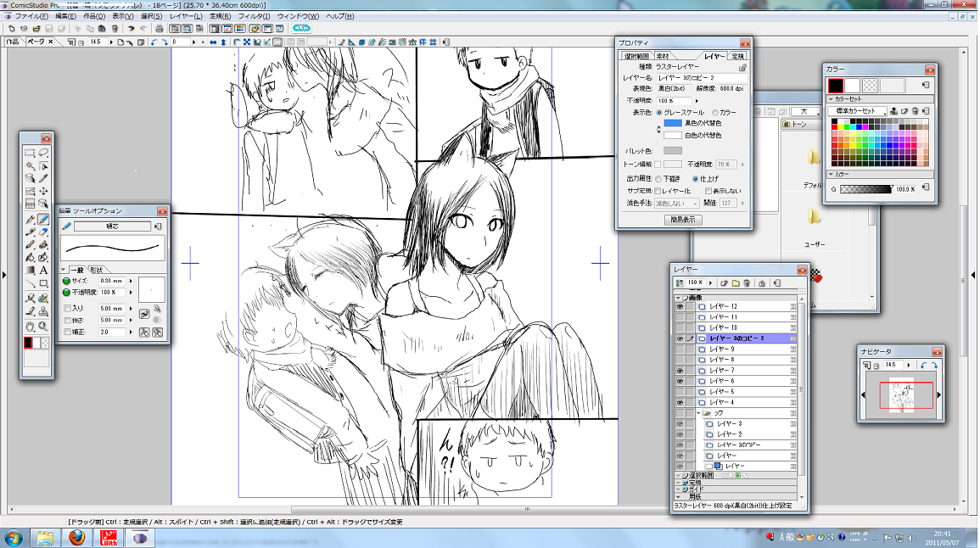The image size is (980, 548).
Task: Click trash icon in color set row
Action: pyautogui.click(x=915, y=110)
